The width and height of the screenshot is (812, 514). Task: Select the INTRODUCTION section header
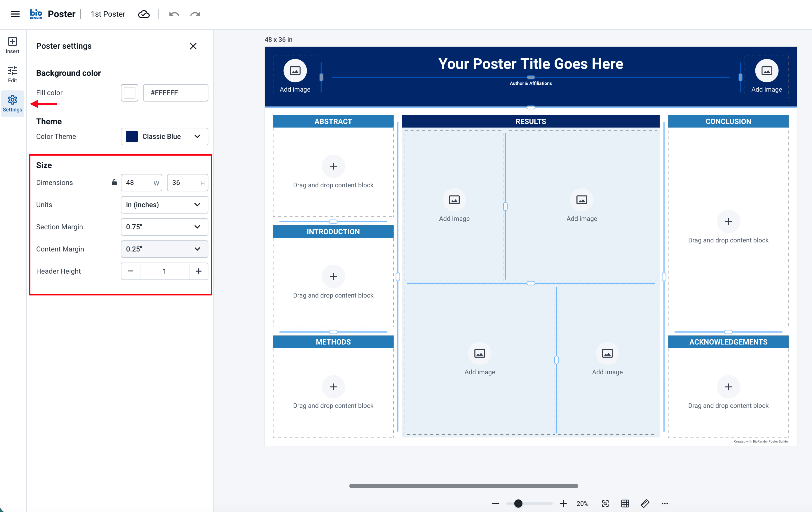[333, 232]
